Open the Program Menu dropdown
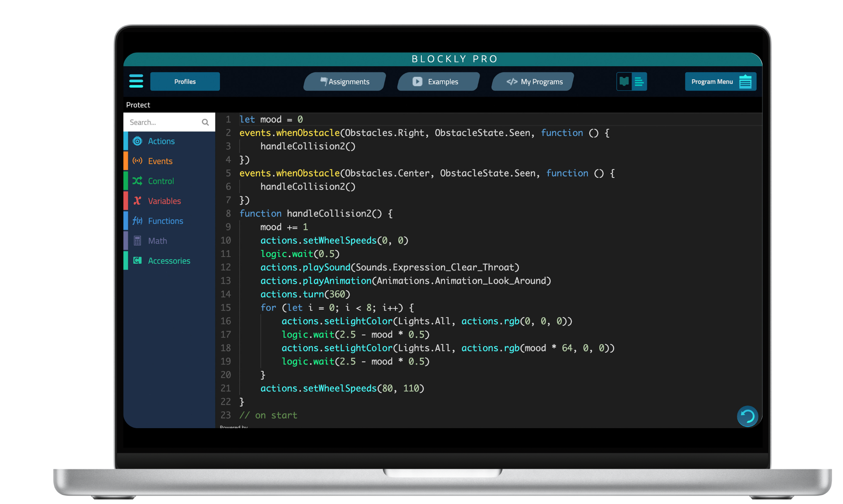This screenshot has height=504, width=843. click(x=720, y=81)
